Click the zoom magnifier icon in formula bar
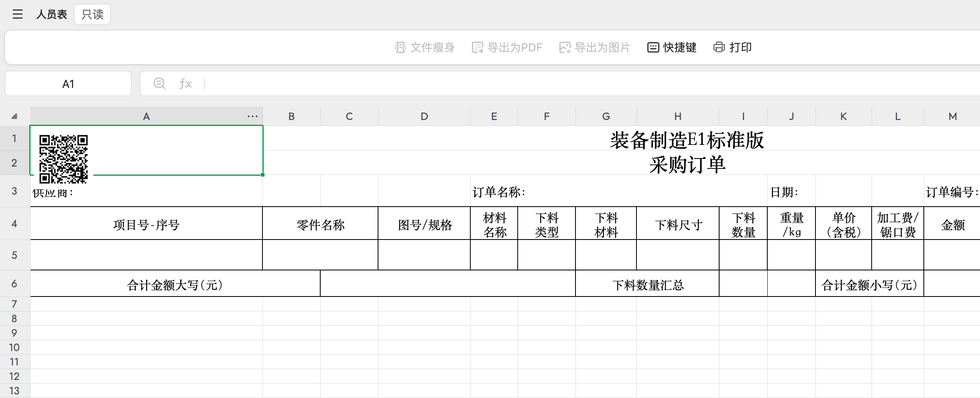 (159, 83)
